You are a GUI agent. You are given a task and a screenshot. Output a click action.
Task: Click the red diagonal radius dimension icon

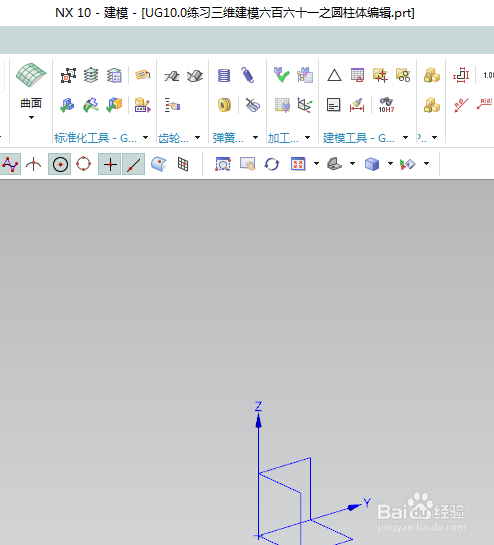[x=461, y=105]
